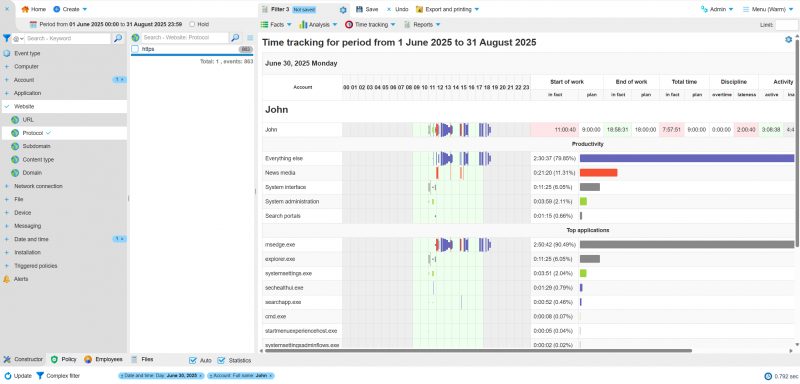Viewport: 800px width, 384px height.
Task: Click the Undo button
Action: coord(397,9)
